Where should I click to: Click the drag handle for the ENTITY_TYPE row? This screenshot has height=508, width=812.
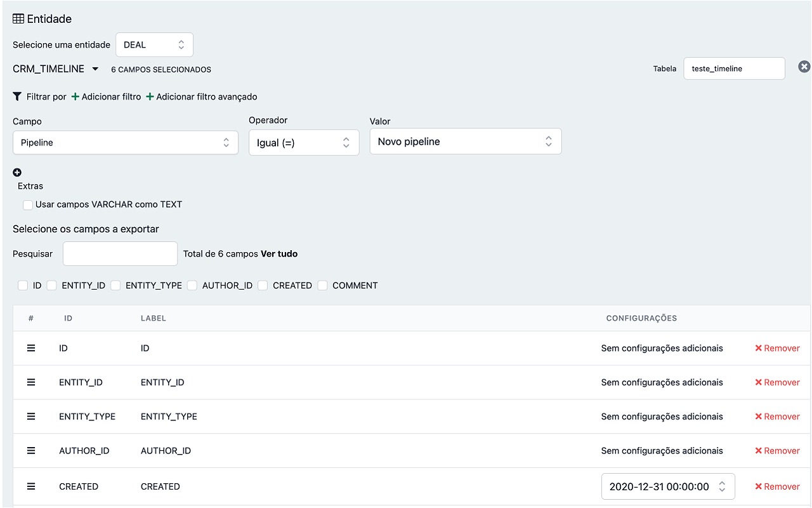[31, 417]
